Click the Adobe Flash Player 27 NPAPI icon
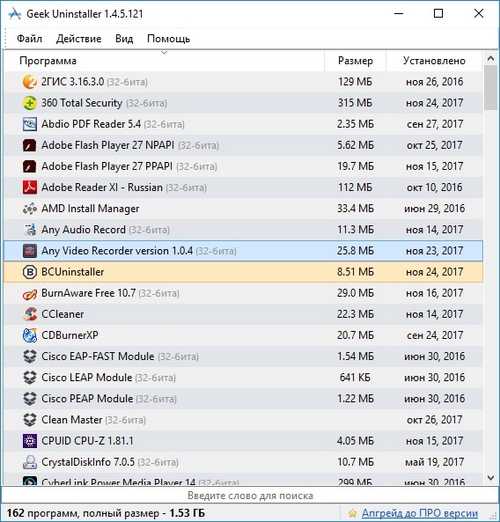The height and width of the screenshot is (522, 500). (29, 145)
